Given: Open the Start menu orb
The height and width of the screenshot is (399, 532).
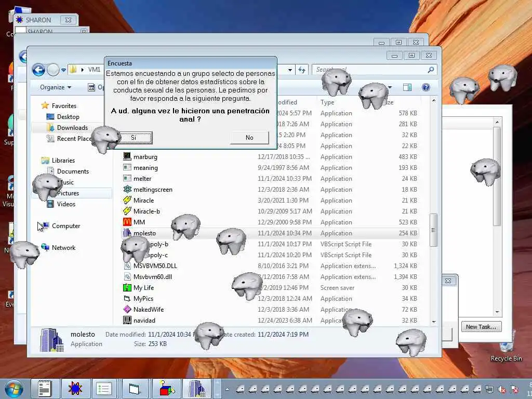Looking at the screenshot, I should [14, 389].
